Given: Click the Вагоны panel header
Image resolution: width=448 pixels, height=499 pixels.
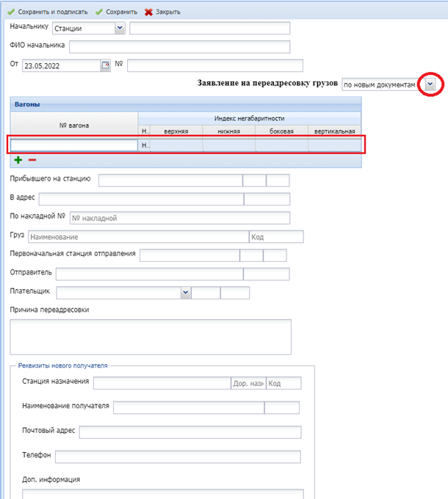Looking at the screenshot, I should click(186, 104).
